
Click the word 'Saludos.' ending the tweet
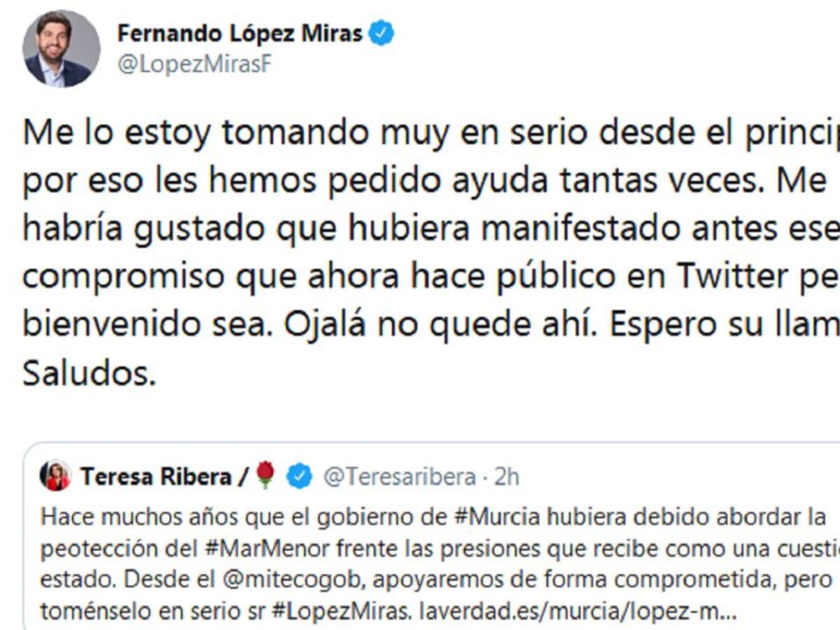point(89,374)
